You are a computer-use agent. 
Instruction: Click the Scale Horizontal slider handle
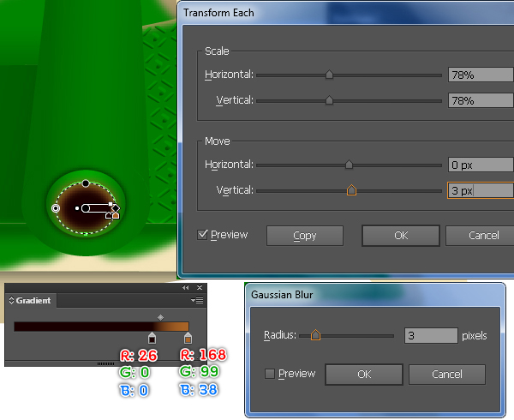(329, 75)
